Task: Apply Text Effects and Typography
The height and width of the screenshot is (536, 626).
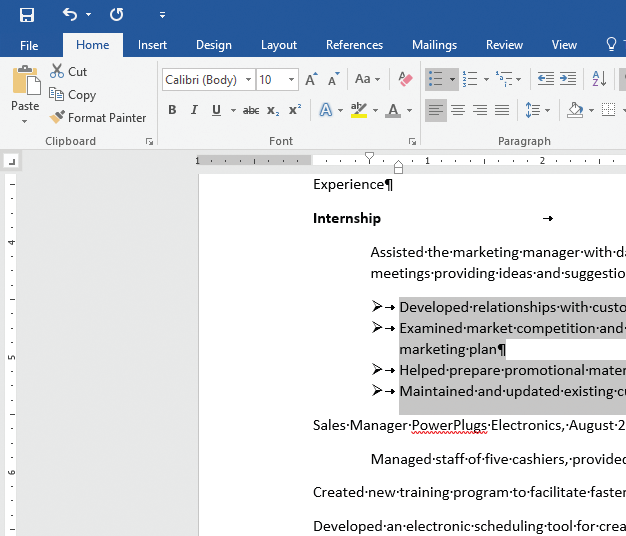Action: (326, 110)
